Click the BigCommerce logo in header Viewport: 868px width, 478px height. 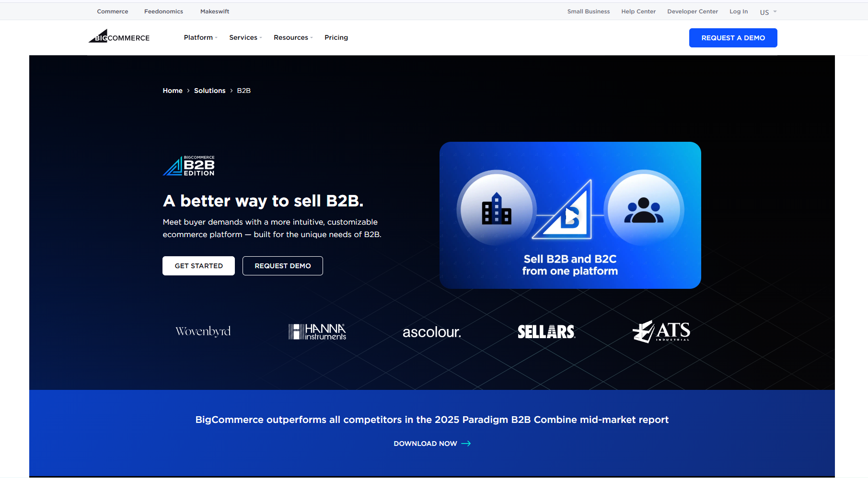(119, 36)
